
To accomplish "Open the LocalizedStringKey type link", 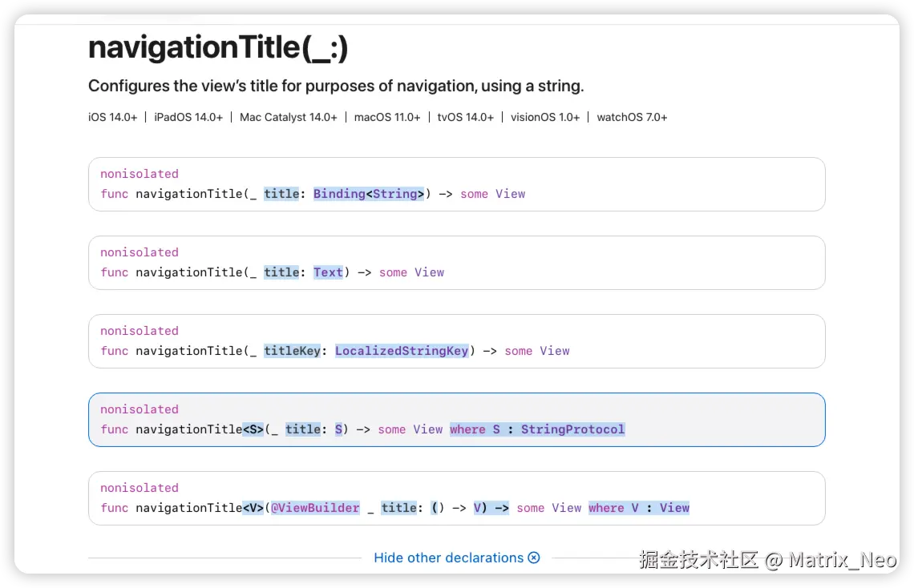I will [401, 351].
